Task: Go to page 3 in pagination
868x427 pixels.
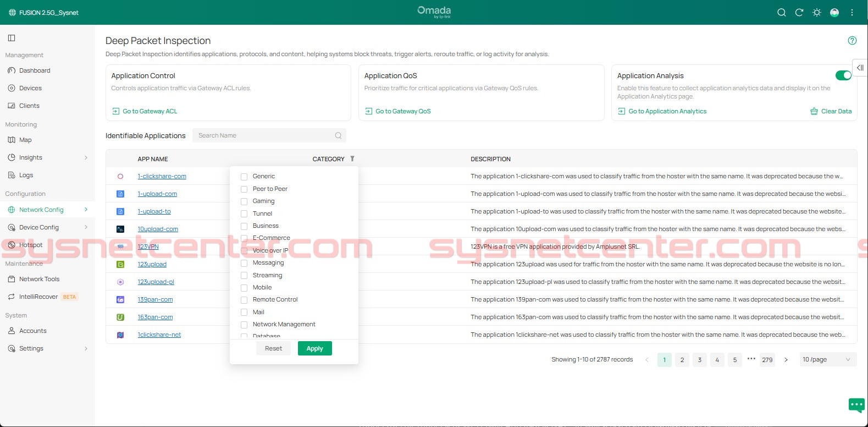Action: point(700,360)
